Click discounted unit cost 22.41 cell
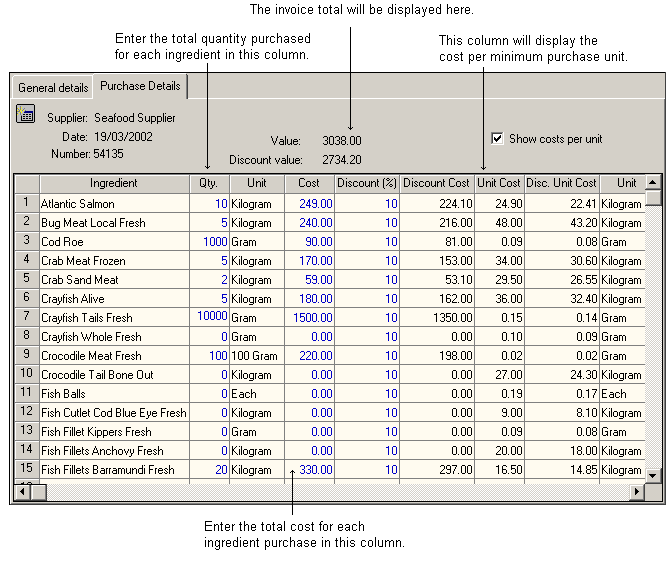 coord(561,204)
